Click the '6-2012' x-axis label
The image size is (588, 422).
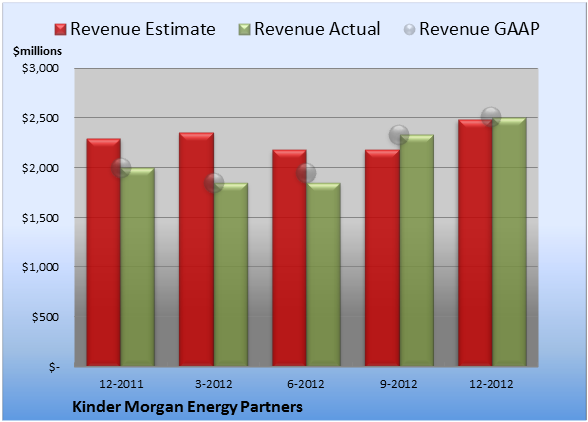tap(306, 384)
